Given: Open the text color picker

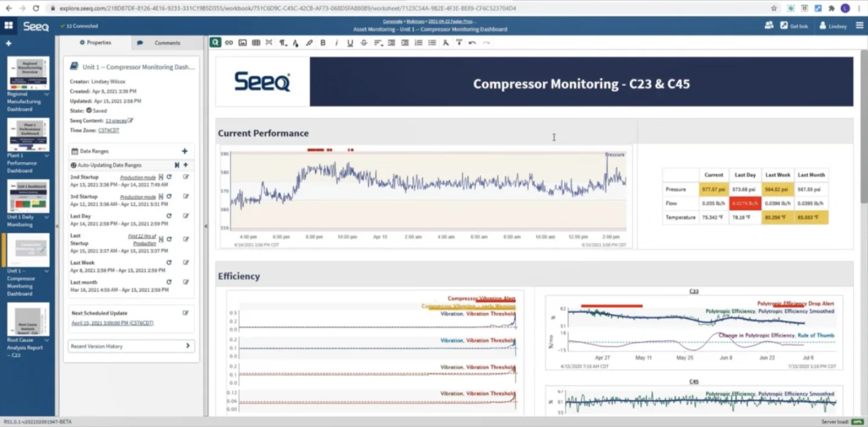Looking at the screenshot, I should click(x=295, y=43).
